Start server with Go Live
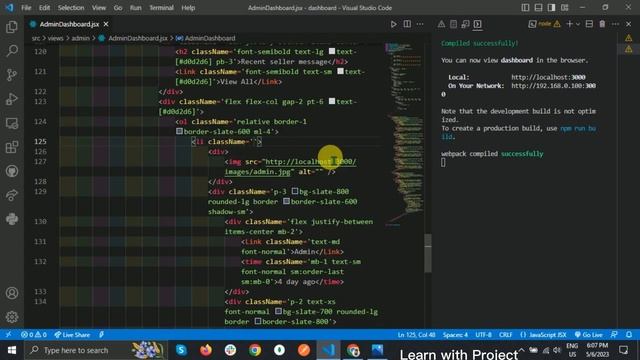640x360 pixels. click(x=589, y=334)
